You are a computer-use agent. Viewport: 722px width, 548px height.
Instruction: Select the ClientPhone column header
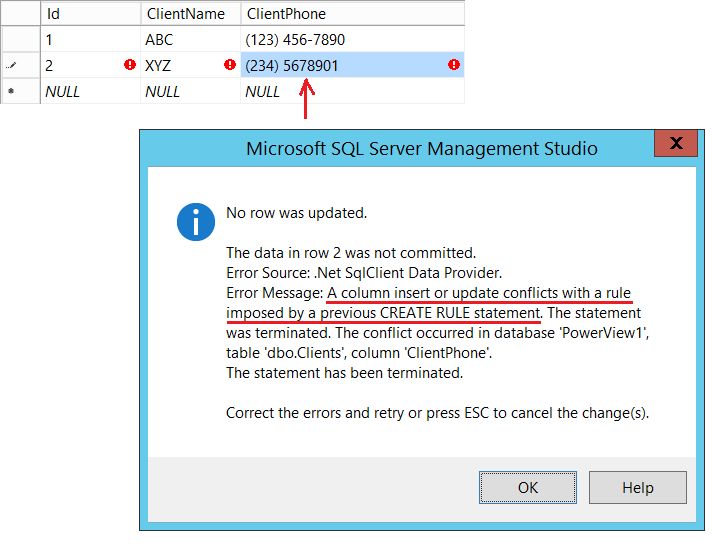click(x=353, y=14)
